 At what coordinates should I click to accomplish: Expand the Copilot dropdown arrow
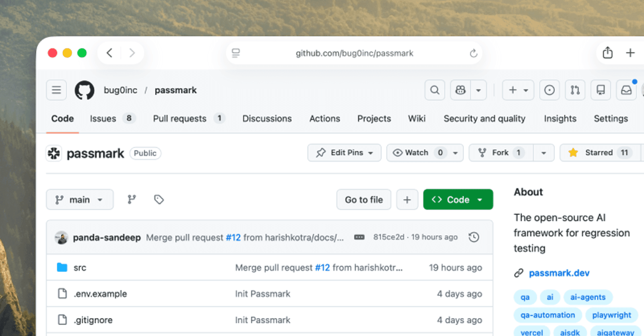[479, 90]
